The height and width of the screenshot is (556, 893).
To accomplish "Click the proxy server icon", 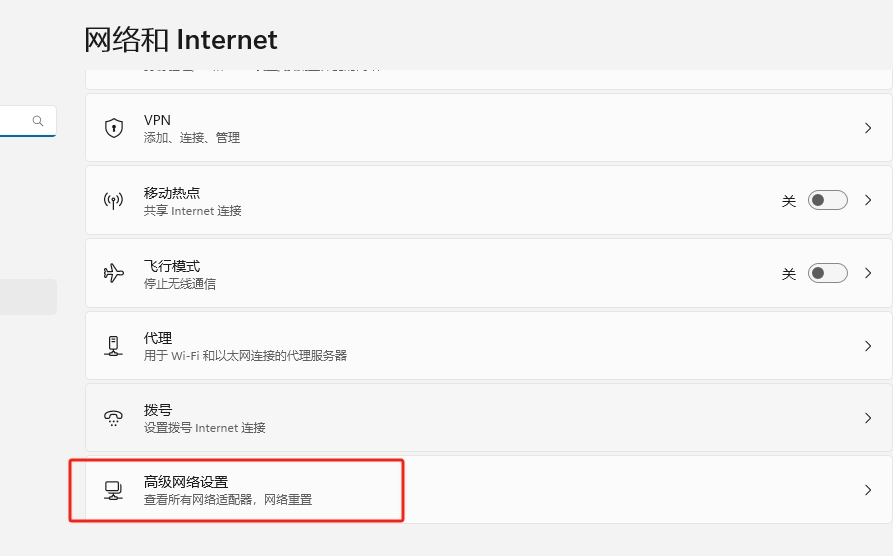I will click(x=113, y=346).
